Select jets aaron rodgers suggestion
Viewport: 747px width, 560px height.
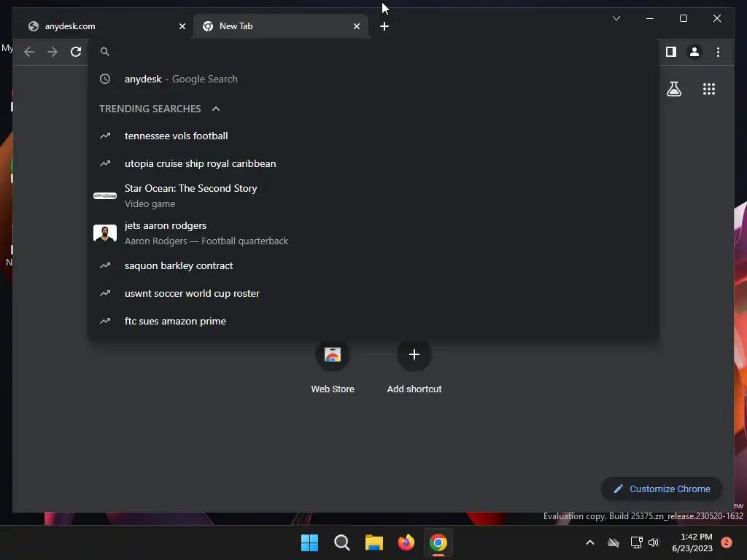click(x=373, y=233)
